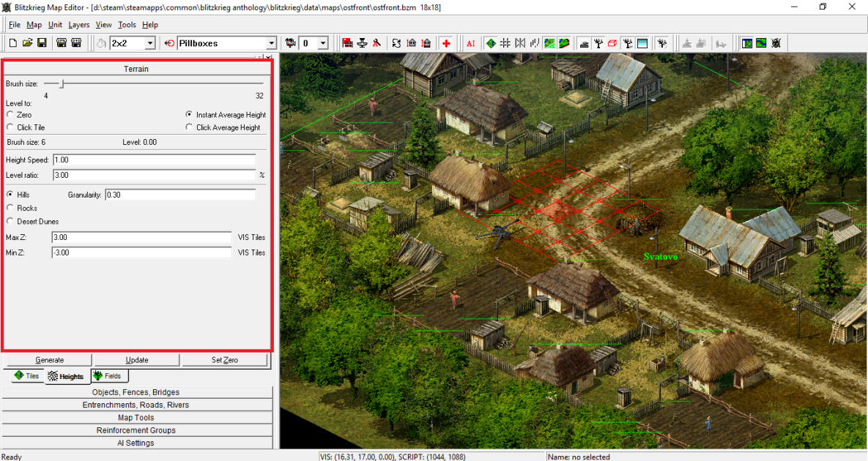Select Instant Average Height option
The image size is (868, 461).
pyautogui.click(x=189, y=114)
